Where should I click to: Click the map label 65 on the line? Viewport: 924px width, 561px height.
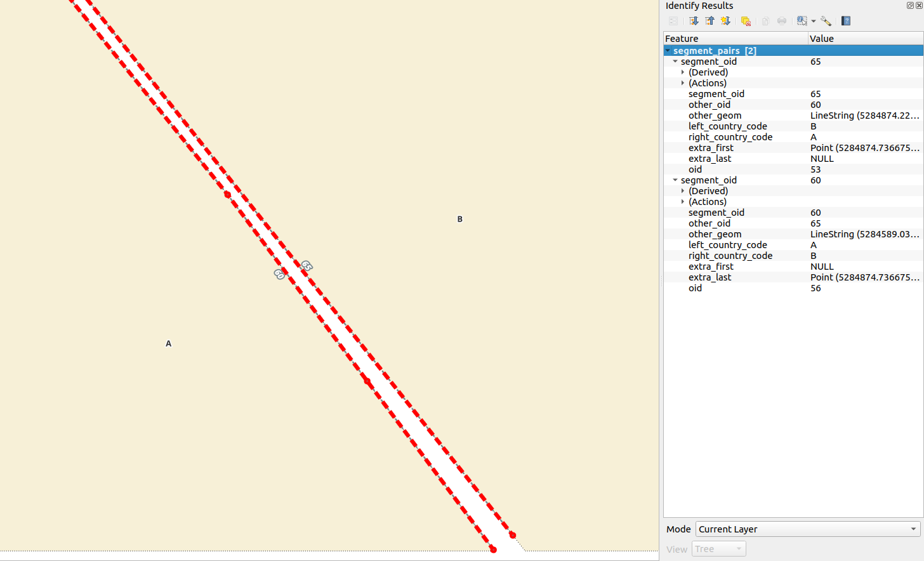pyautogui.click(x=307, y=266)
